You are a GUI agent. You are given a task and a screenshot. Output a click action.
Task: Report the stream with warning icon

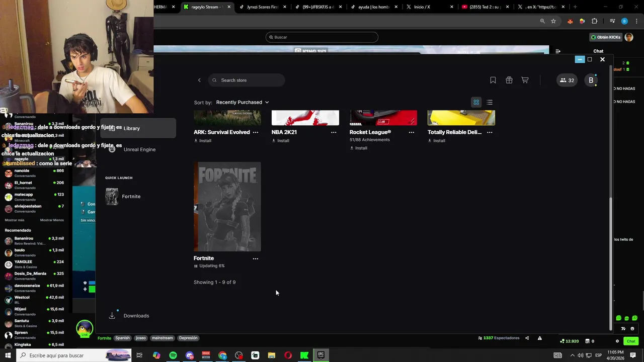539,338
